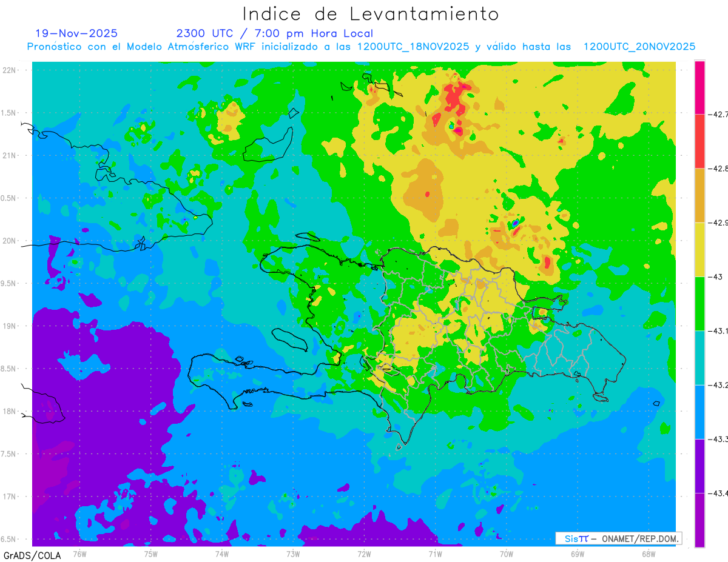Click the '19N' latitude label
Screen dimensions: 728x562
point(10,326)
